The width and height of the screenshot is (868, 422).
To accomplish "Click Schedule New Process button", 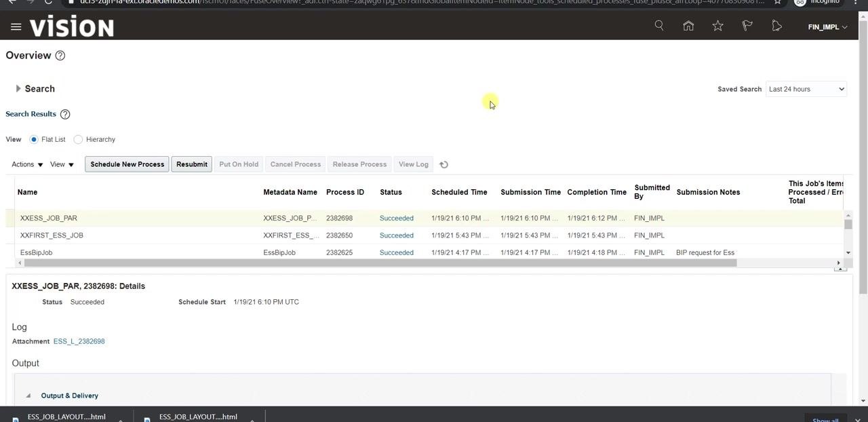I will 127,164.
